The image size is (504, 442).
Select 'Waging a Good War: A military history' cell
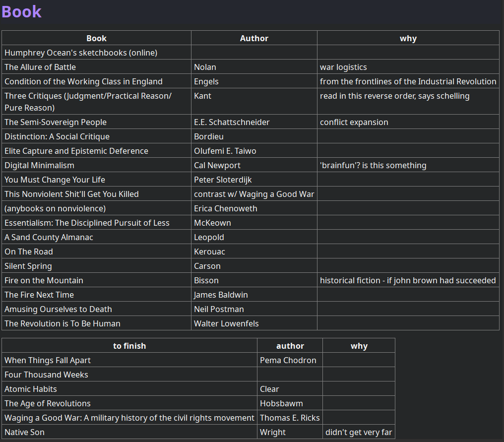point(129,418)
